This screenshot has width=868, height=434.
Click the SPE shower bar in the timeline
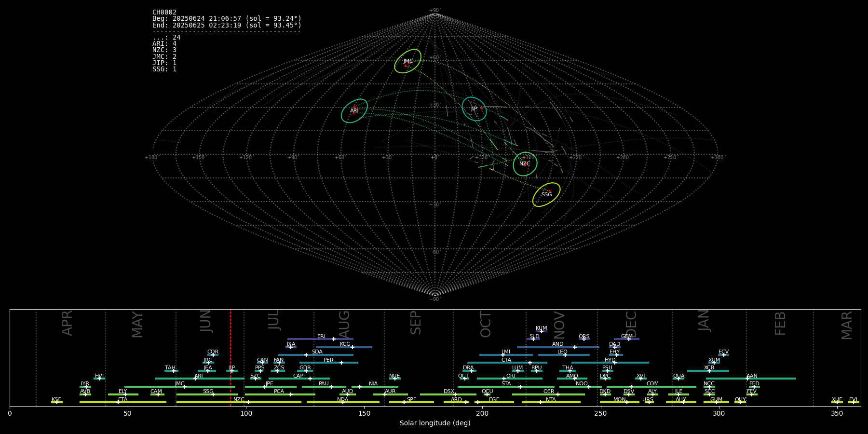(411, 402)
